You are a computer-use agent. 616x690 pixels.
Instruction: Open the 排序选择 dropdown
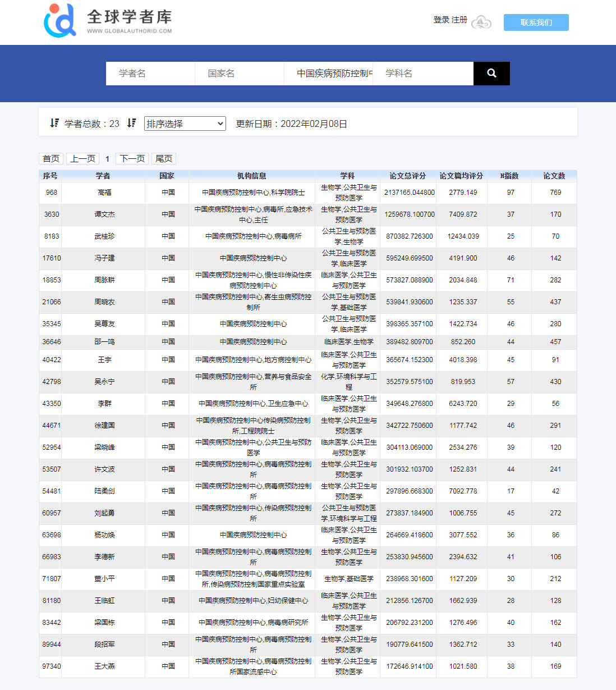click(185, 124)
